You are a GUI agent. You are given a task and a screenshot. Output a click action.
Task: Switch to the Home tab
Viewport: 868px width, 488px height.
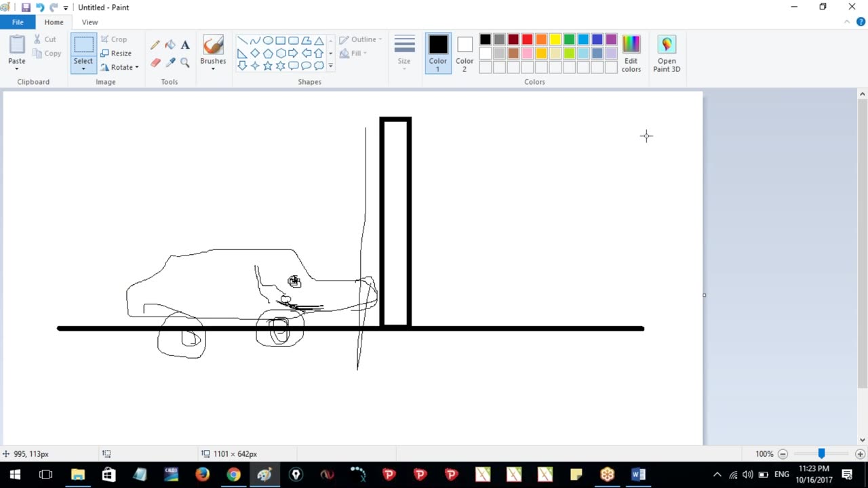54,22
